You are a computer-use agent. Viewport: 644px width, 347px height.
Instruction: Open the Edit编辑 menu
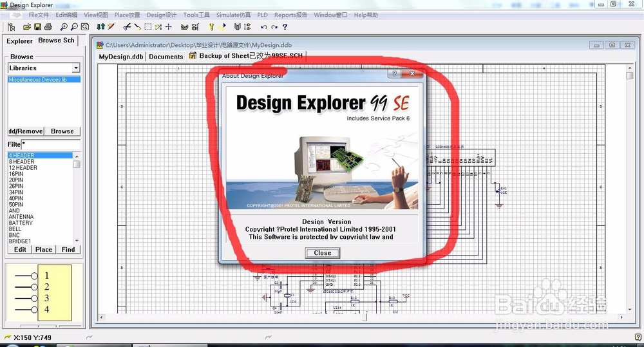[66, 15]
